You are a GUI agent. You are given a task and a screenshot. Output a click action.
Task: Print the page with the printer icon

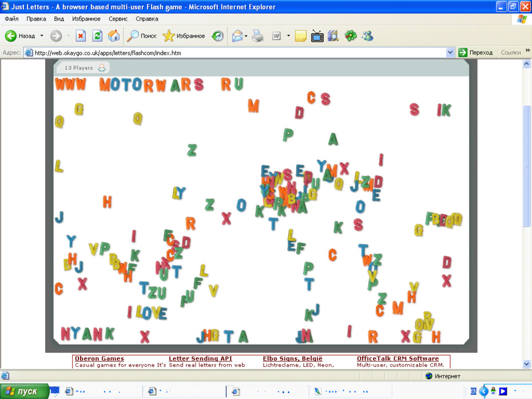pyautogui.click(x=258, y=35)
